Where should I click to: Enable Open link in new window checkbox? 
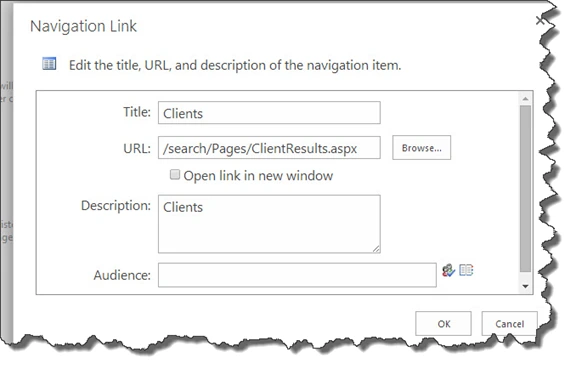175,174
